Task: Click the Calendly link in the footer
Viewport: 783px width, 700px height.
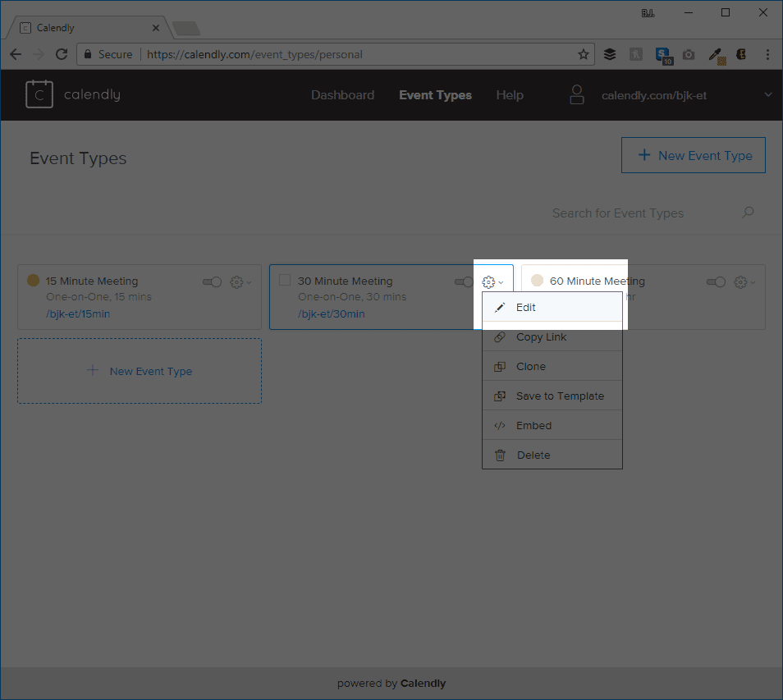Action: pyautogui.click(x=423, y=683)
